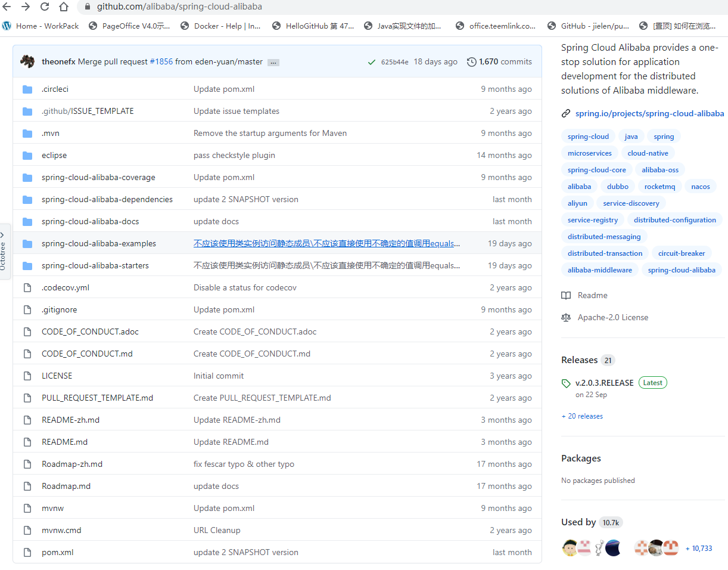Image resolution: width=728 pixels, height=570 pixels.
Task: Open the eclipse folder
Action: click(54, 155)
